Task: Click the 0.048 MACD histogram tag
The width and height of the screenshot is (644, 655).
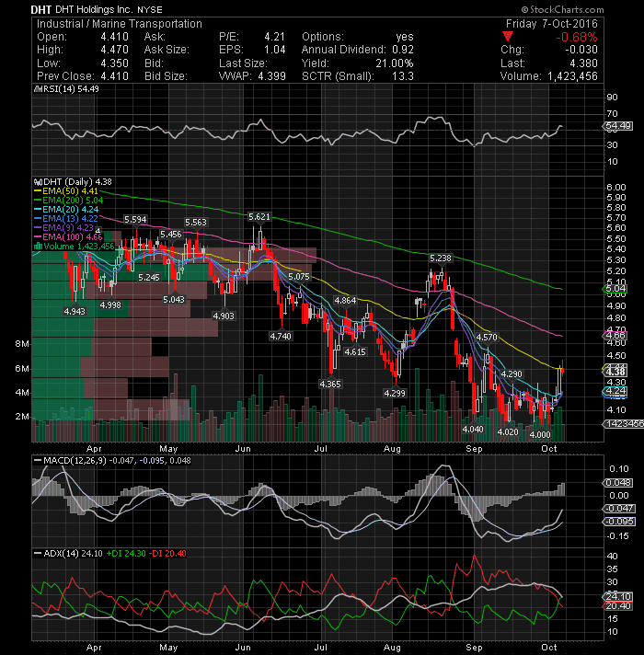Action: pos(618,482)
